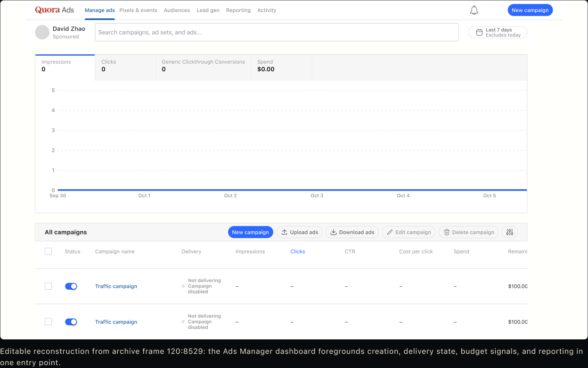Viewport: 588px width, 368px height.
Task: Click the CTR column header
Action: click(350, 251)
